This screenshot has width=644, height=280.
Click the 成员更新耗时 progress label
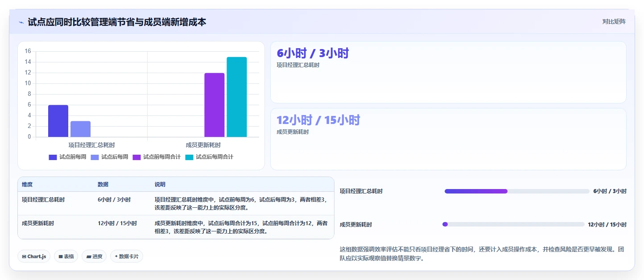[356, 225]
